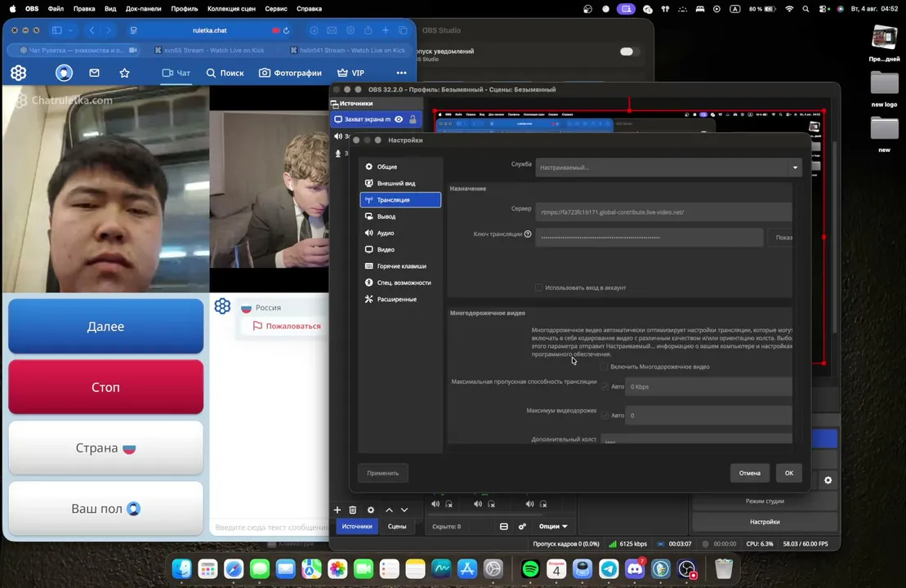Viewport: 906px width, 588px height.
Task: Open the audio mixer layout icon
Action: pos(504,526)
